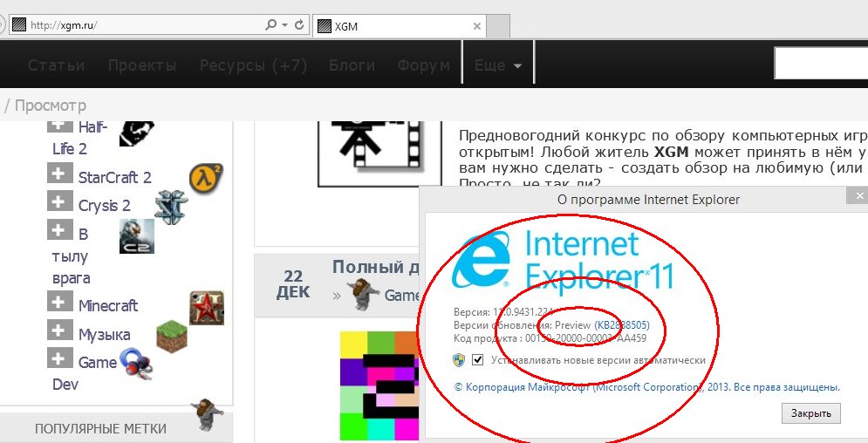Click the film camera contest image

click(x=379, y=152)
